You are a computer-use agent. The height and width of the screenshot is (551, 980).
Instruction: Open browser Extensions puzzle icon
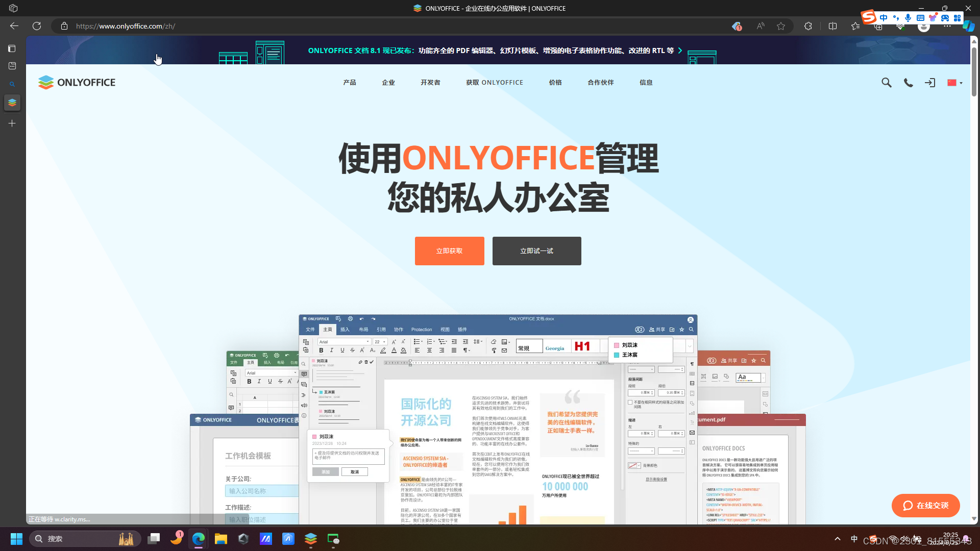[x=808, y=26]
